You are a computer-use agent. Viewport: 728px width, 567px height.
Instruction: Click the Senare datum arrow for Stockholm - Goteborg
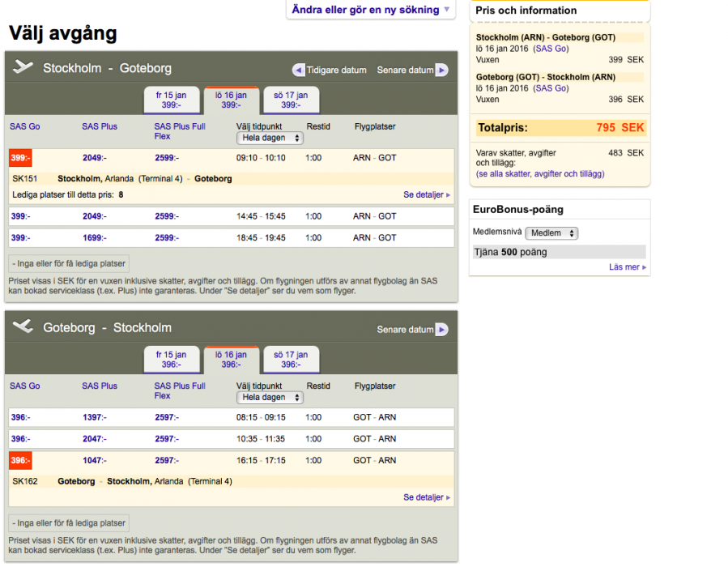coord(441,70)
